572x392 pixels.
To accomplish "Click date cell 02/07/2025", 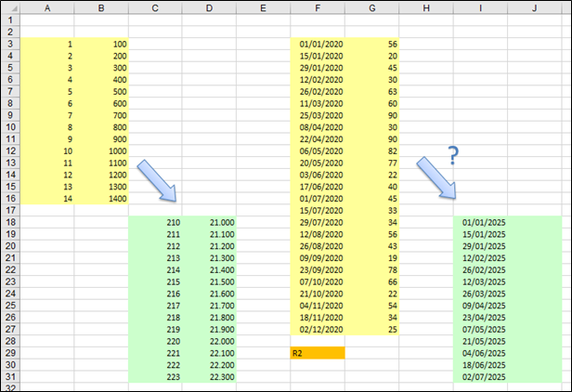I will coord(480,376).
